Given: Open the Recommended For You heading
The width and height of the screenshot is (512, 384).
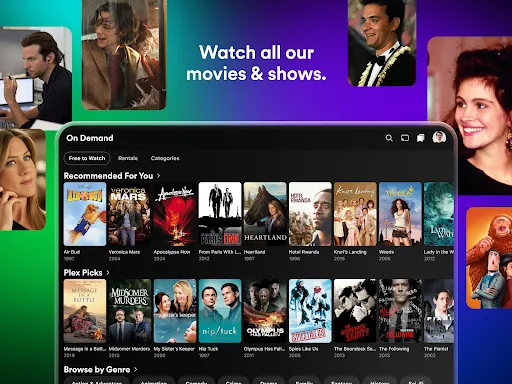Looking at the screenshot, I should tap(108, 176).
